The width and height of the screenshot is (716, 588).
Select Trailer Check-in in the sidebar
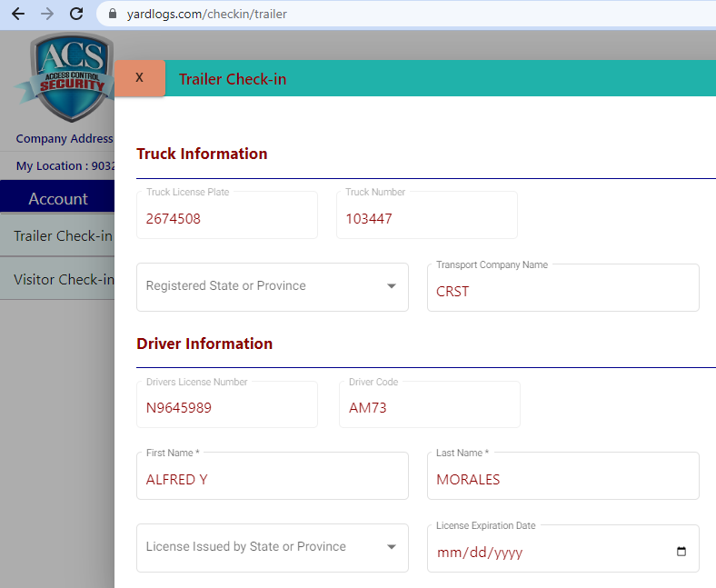click(x=57, y=235)
